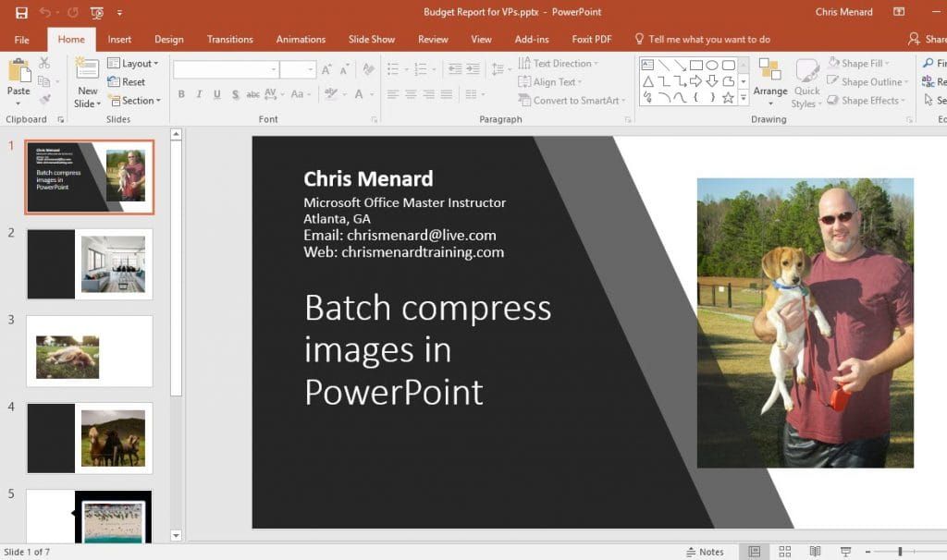947x560 pixels.
Task: Open the Text Direction dropdown
Action: point(561,63)
